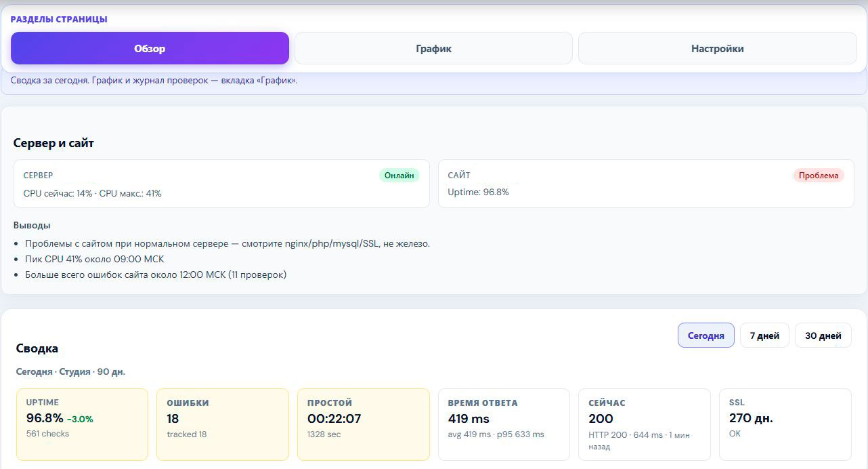Image resolution: width=868 pixels, height=469 pixels.
Task: Open the Обзор section tab
Action: pyautogui.click(x=150, y=48)
